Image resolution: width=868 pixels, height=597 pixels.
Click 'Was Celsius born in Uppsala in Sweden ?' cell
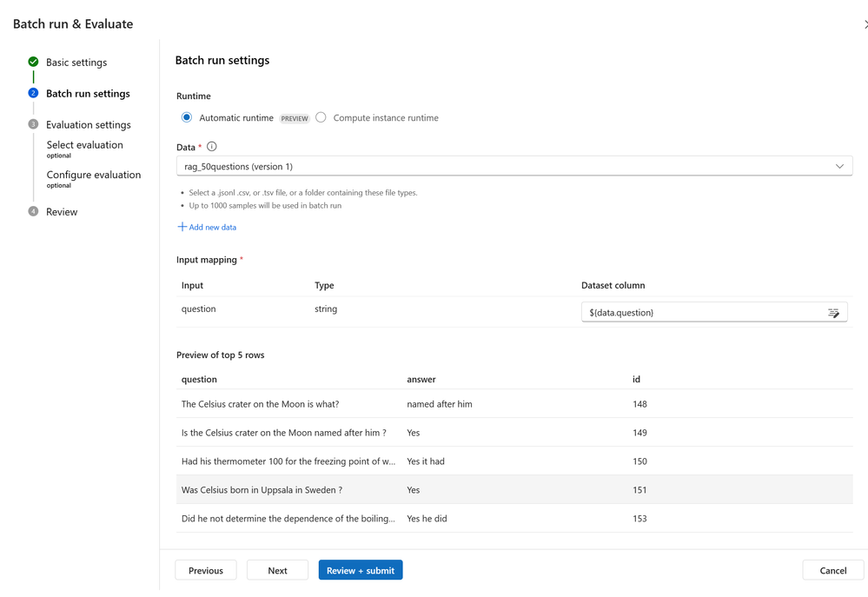click(262, 490)
